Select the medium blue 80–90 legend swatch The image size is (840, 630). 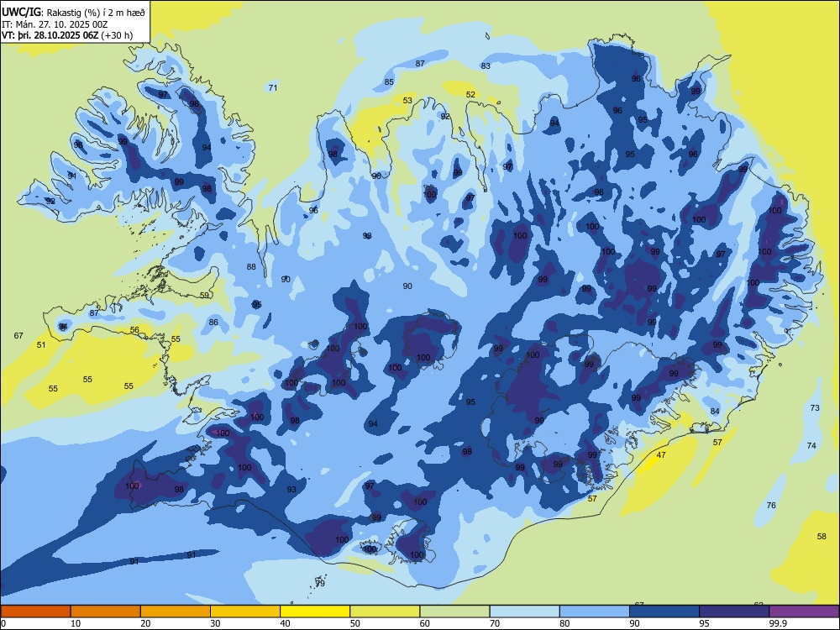point(595,612)
